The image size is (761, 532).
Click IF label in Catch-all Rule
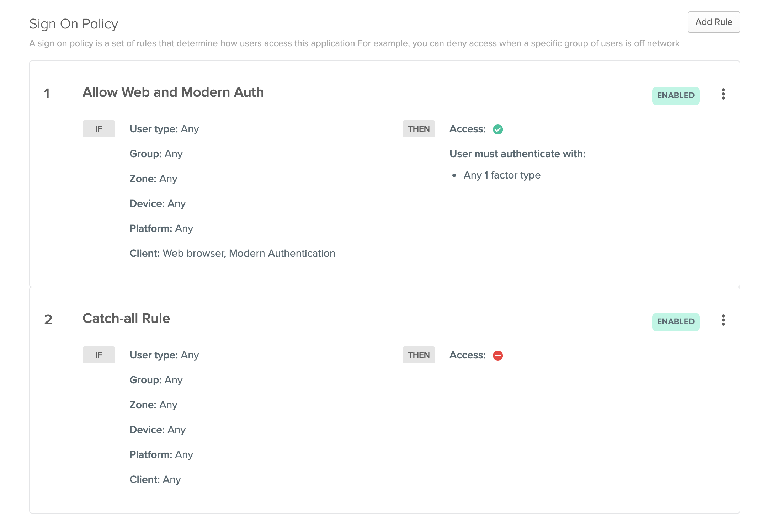point(99,355)
